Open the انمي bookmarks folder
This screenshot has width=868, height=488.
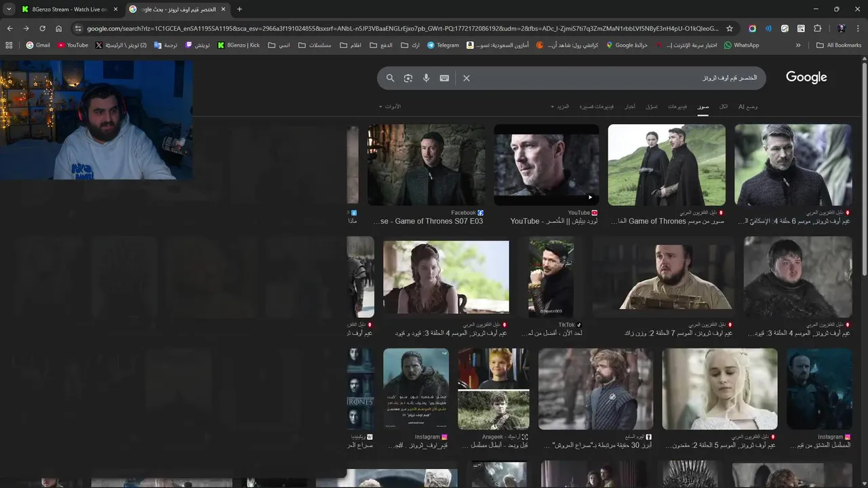tap(279, 45)
